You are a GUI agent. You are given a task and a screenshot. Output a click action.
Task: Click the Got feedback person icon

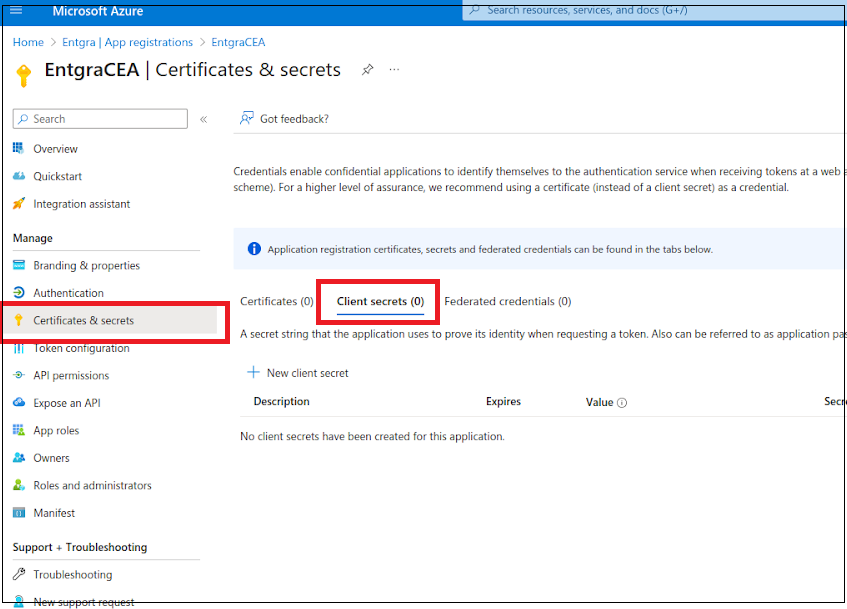246,118
